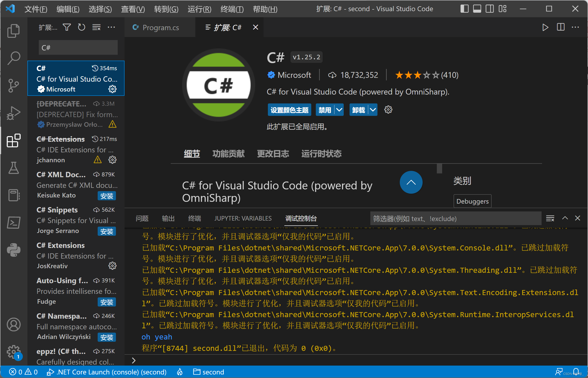
Task: Install the C# XML Documentation extension
Action: [x=107, y=196]
